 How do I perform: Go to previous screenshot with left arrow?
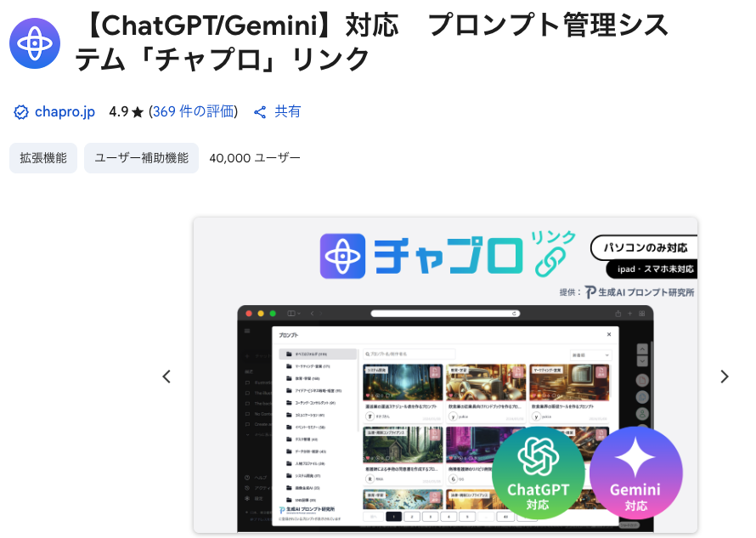pos(166,377)
